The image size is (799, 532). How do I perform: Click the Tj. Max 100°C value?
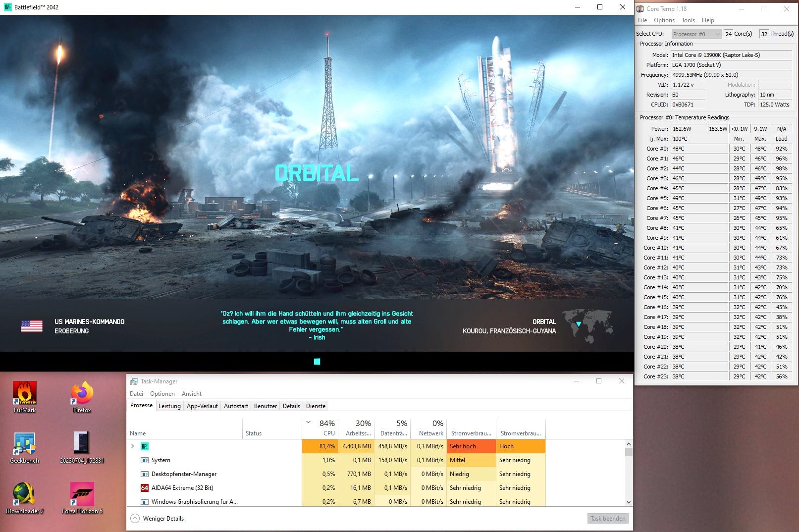pyautogui.click(x=699, y=139)
